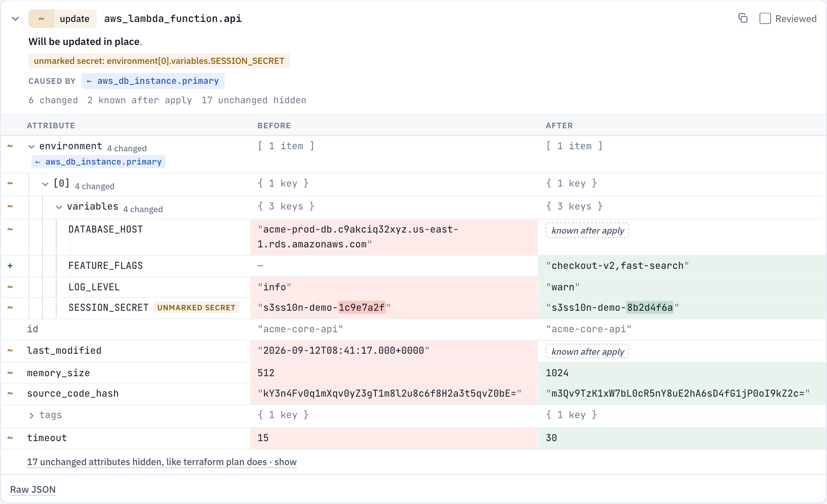The width and height of the screenshot is (827, 504).
Task: Click the UNMARKED SECRET tag on SESSION_SECRET
Action: point(196,308)
